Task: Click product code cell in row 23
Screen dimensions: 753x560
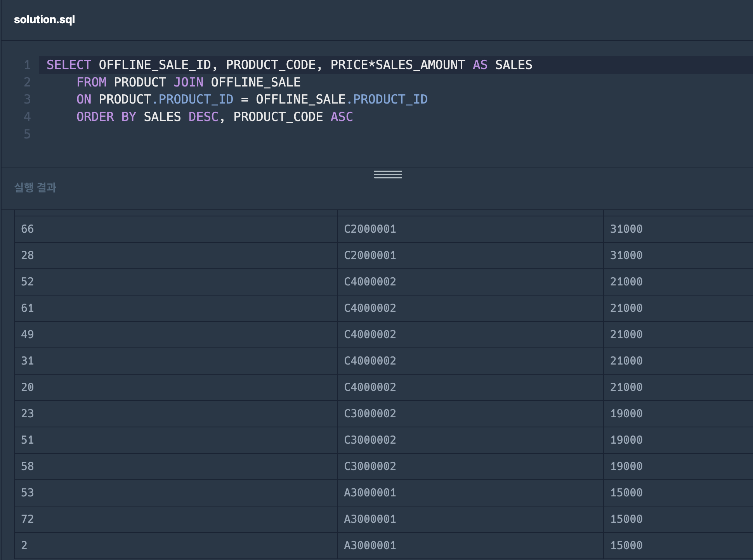Action: pos(370,413)
